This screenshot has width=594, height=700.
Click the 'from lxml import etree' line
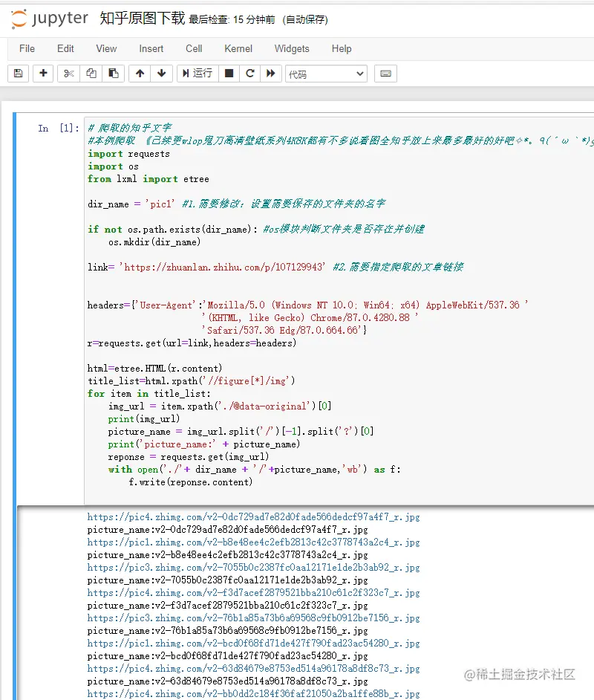click(148, 180)
